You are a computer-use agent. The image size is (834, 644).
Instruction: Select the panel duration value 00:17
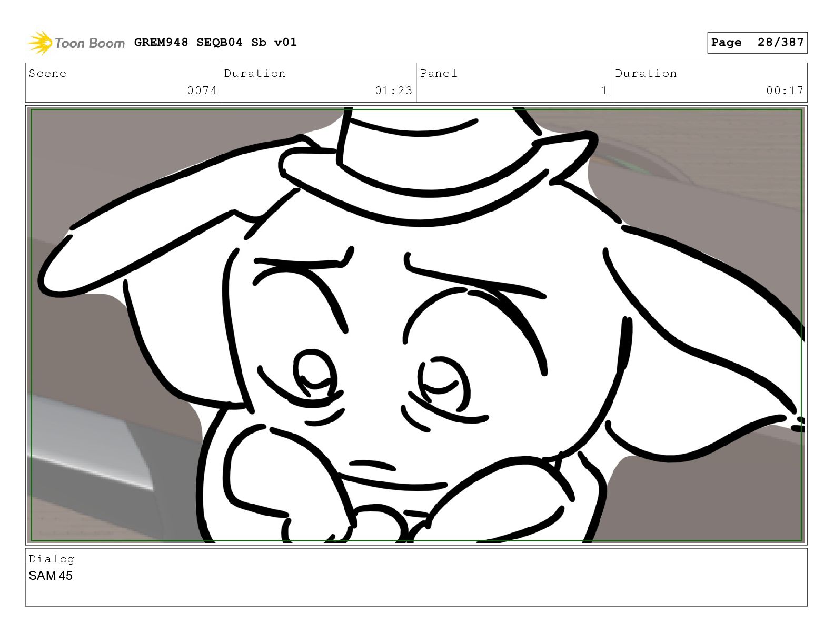point(785,90)
